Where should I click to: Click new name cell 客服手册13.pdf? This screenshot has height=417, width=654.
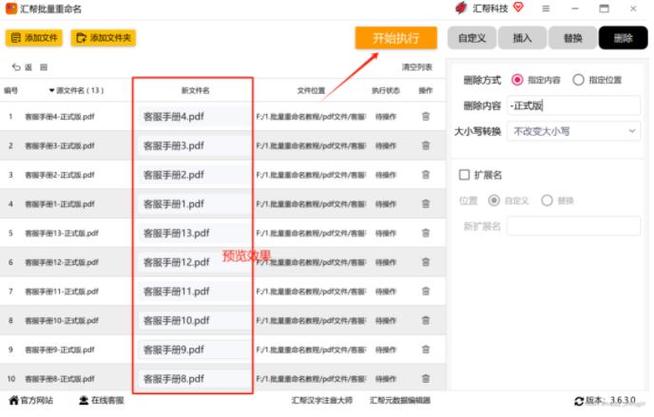click(x=193, y=233)
